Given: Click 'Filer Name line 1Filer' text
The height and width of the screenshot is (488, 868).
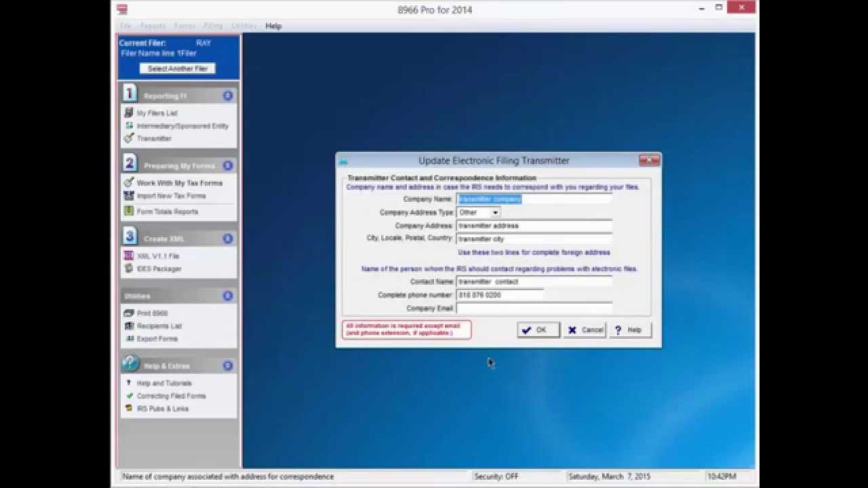Looking at the screenshot, I should pos(159,54).
